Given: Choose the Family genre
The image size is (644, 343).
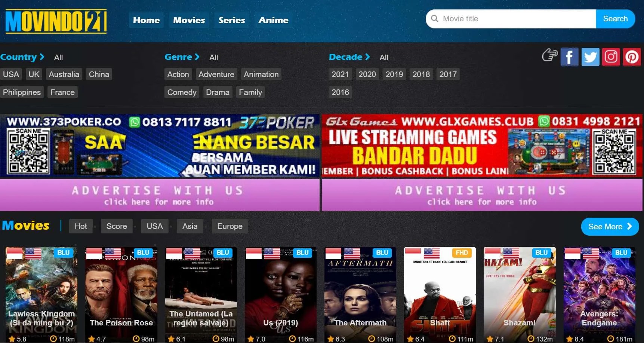Looking at the screenshot, I should point(250,92).
